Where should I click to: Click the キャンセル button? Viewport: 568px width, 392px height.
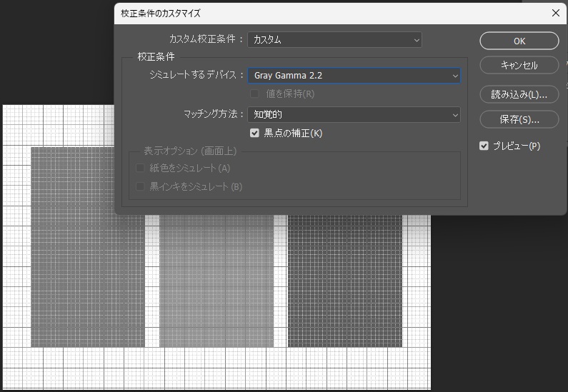[519, 66]
